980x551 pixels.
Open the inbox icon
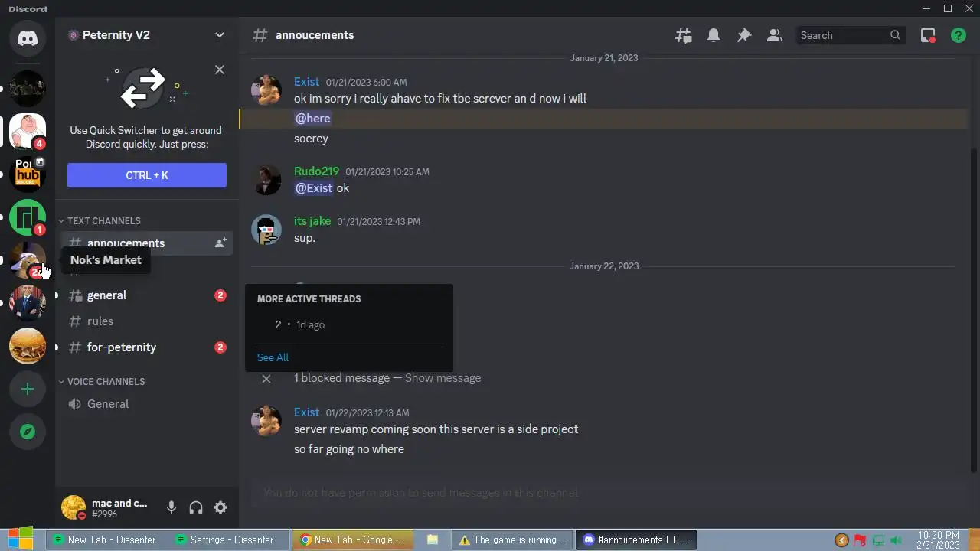pyautogui.click(x=928, y=35)
